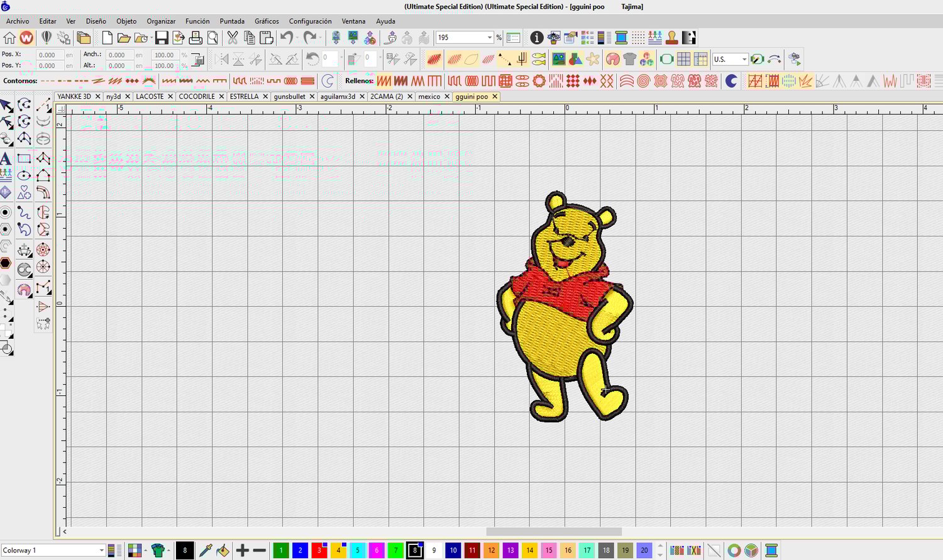943x560 pixels.
Task: Toggle TrueView stitch rendering
Action: 434,59
